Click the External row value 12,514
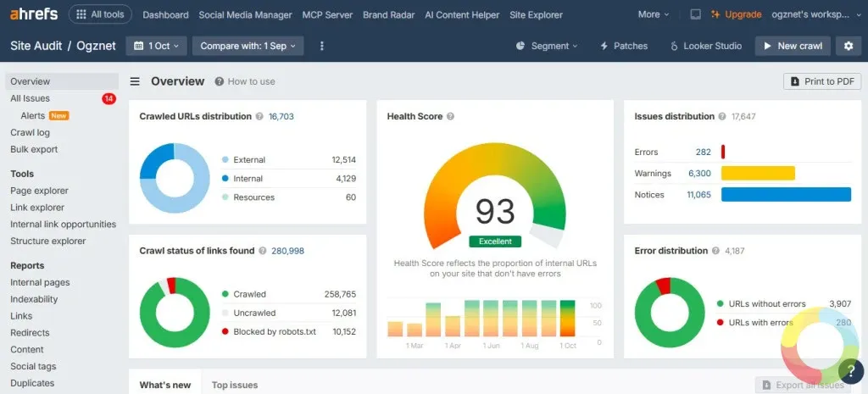The height and width of the screenshot is (394, 868). (344, 160)
